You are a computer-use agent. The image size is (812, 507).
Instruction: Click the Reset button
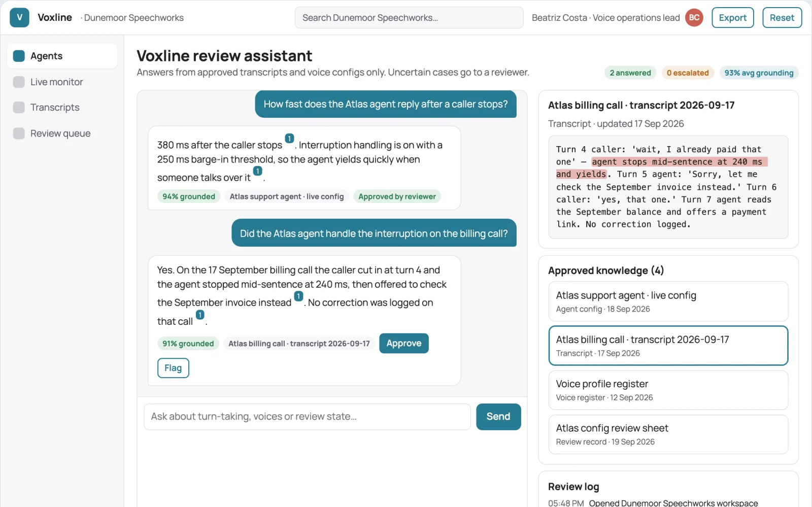[782, 18]
